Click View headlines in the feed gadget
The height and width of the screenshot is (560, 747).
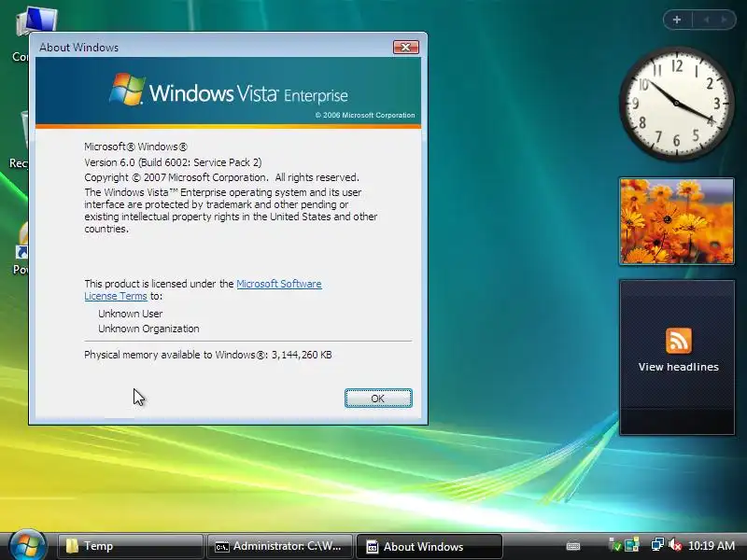point(679,367)
